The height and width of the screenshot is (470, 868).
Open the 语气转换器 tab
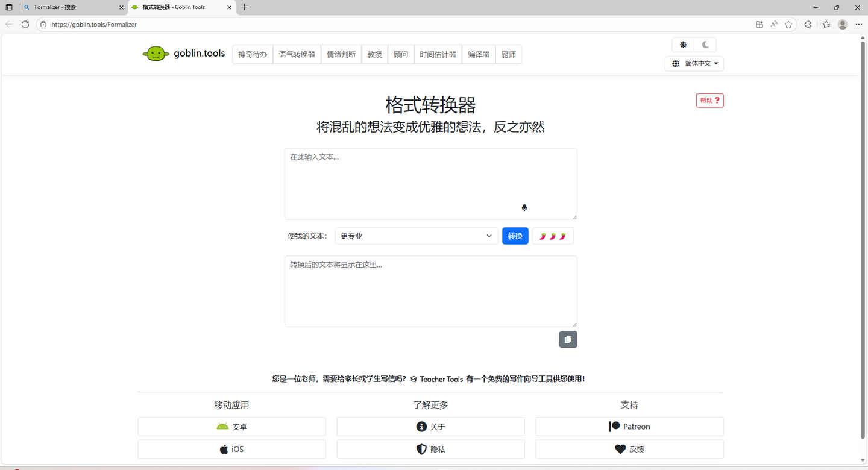(297, 54)
